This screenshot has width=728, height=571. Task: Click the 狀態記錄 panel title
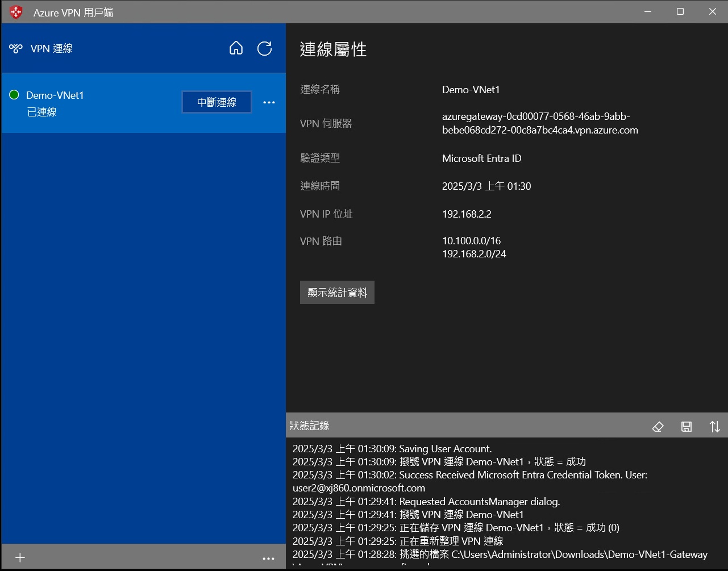click(x=309, y=426)
